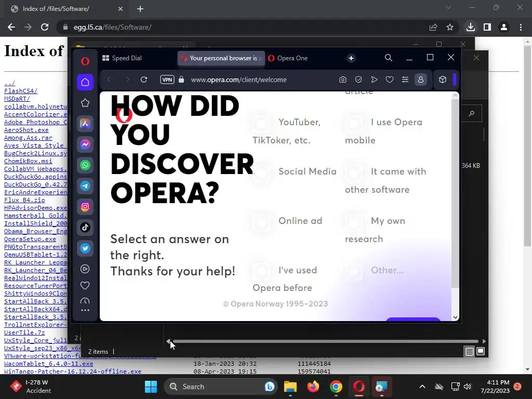This screenshot has width=532, height=399.
Task: Open the Opera menu logo in the sidebar
Action: tap(85, 61)
